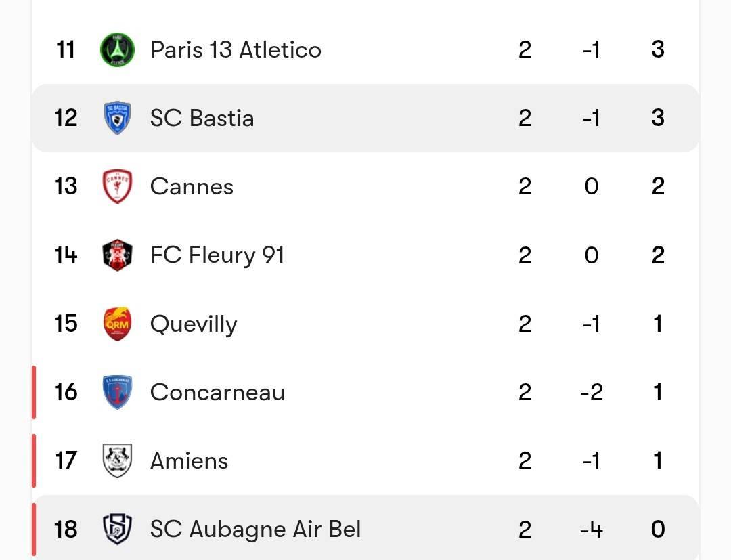Click rank number 12 in the standings
Viewport: 731px width, 560px height.
(66, 118)
